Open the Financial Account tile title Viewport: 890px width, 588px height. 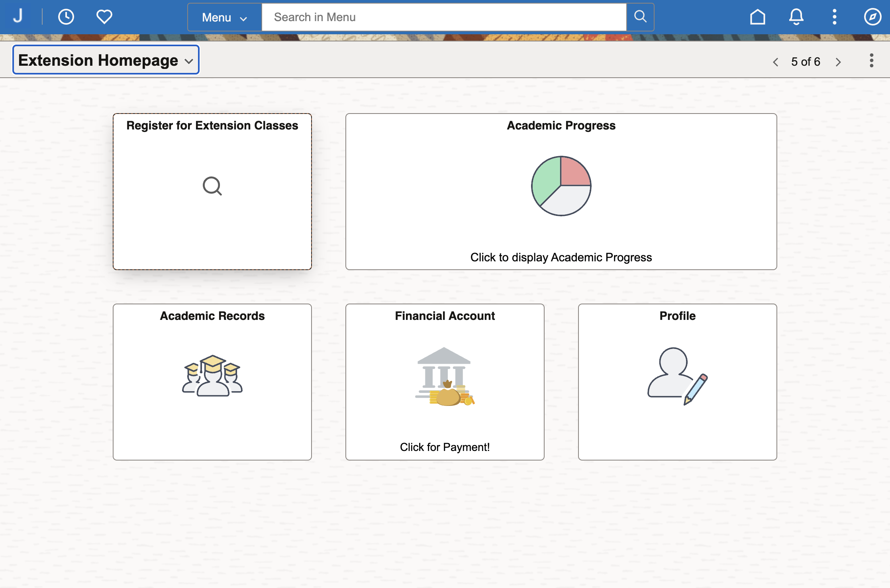[445, 316]
